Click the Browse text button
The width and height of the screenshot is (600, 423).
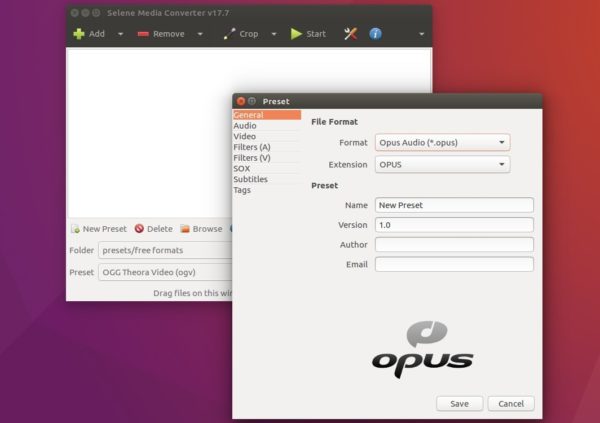[x=207, y=229]
